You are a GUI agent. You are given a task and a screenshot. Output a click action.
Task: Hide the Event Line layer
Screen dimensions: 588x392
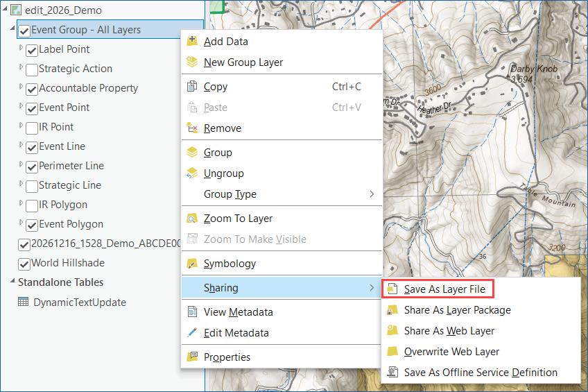(x=32, y=147)
